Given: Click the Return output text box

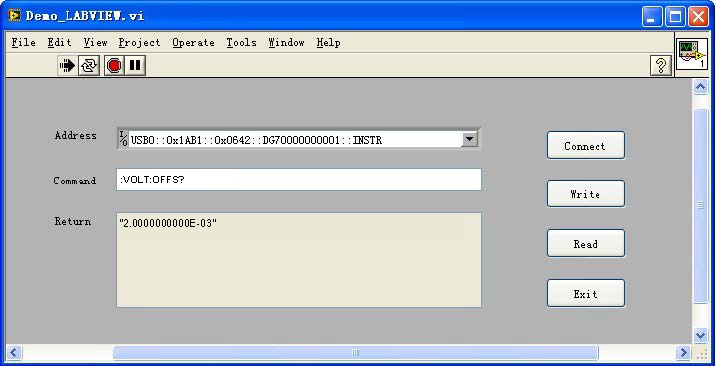Looking at the screenshot, I should coord(299,260).
